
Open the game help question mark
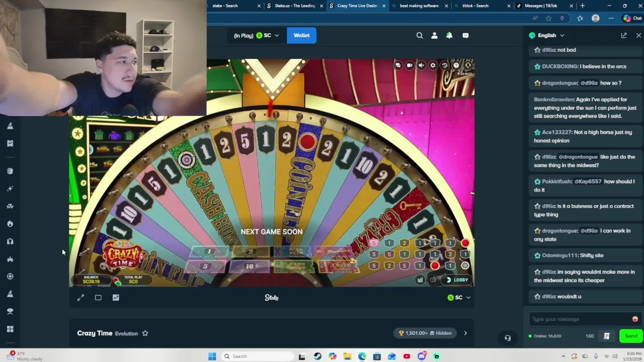(456, 65)
